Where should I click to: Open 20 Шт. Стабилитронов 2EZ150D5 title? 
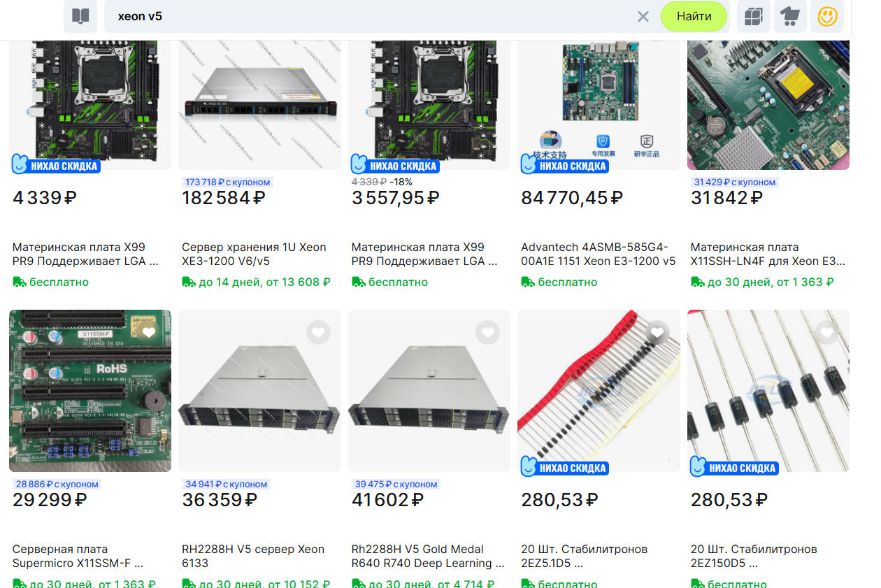754,556
